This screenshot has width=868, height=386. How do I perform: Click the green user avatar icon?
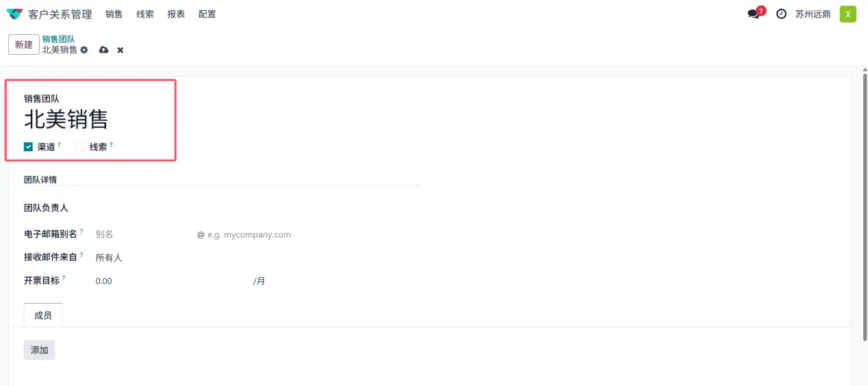[848, 14]
